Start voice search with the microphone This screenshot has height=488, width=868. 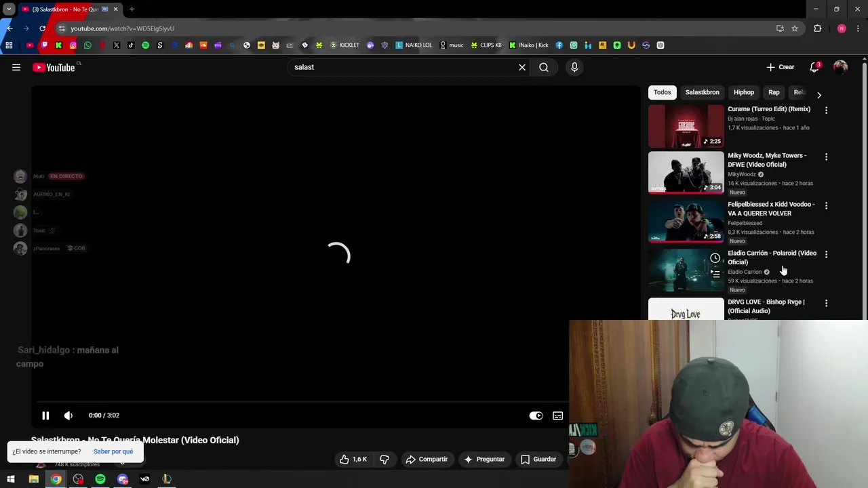[574, 67]
